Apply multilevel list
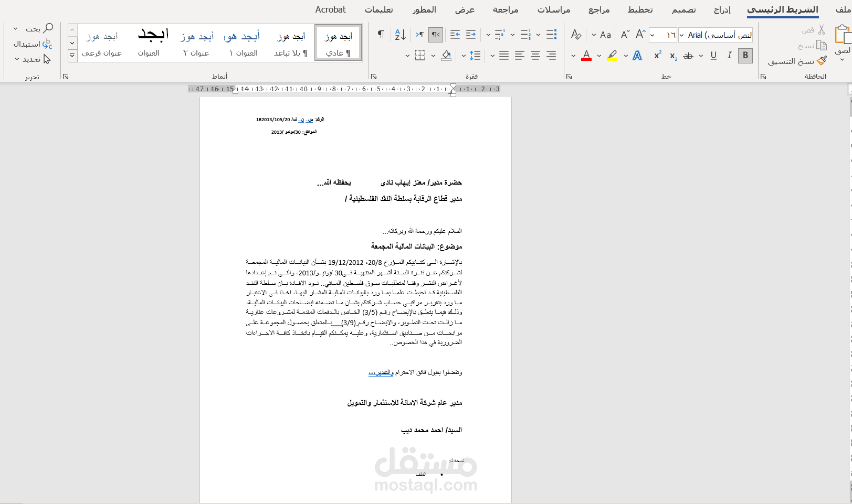The image size is (852, 504). tap(500, 35)
